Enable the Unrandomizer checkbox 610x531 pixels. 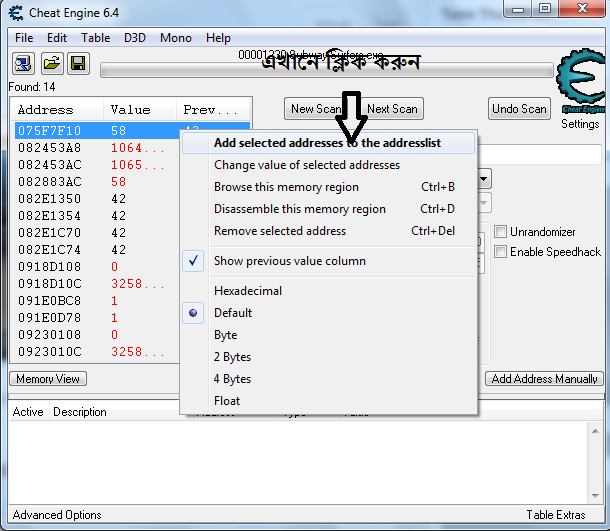point(501,231)
